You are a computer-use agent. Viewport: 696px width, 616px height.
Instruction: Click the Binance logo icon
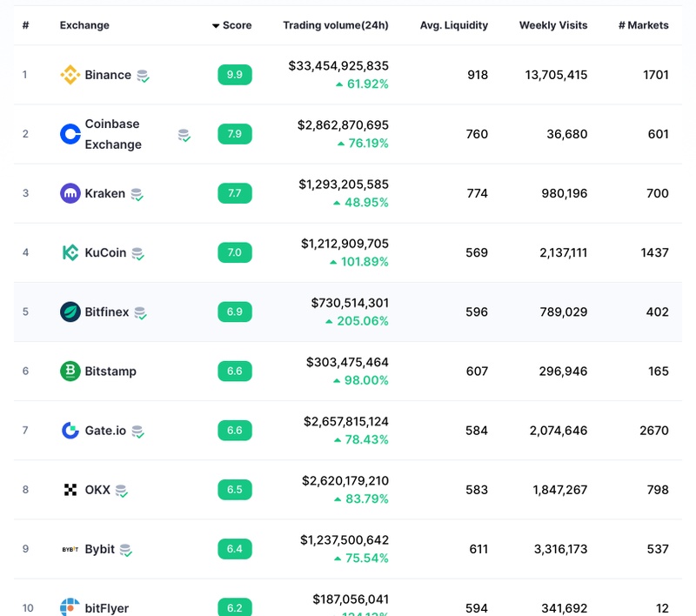pyautogui.click(x=70, y=75)
